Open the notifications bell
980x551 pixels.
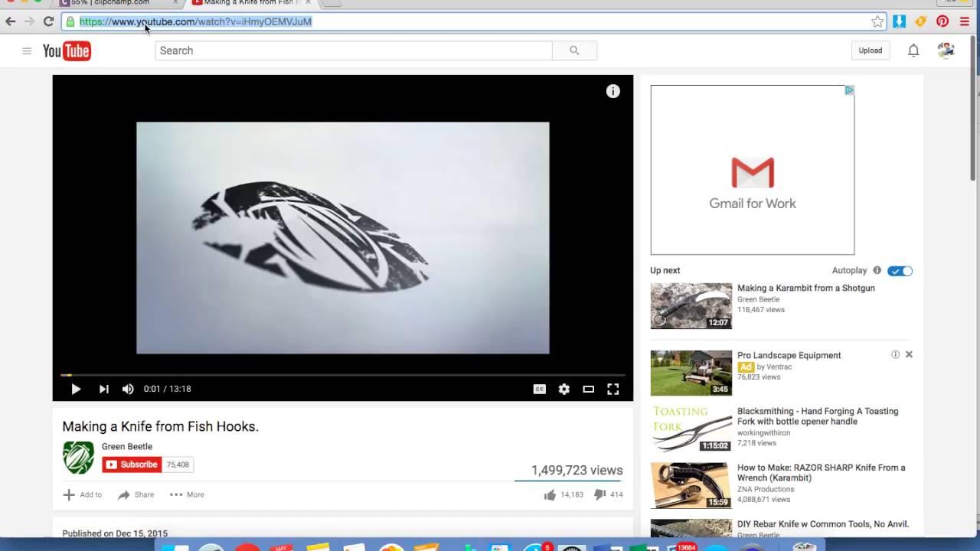tap(913, 51)
